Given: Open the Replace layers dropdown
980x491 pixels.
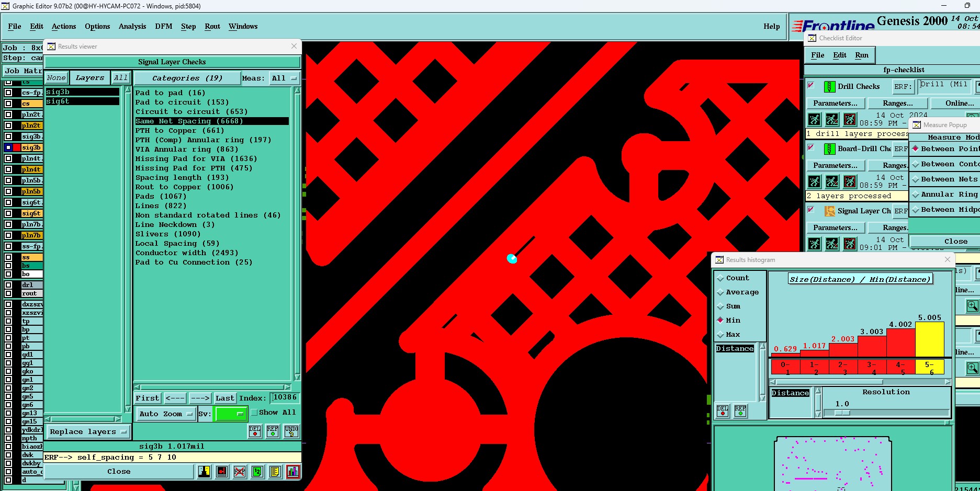Looking at the screenshot, I should click(88, 432).
